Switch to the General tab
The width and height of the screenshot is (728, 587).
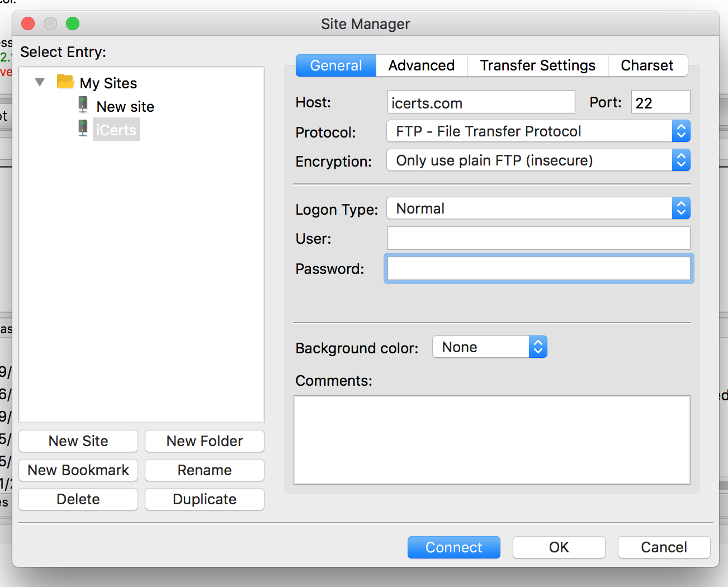coord(336,65)
